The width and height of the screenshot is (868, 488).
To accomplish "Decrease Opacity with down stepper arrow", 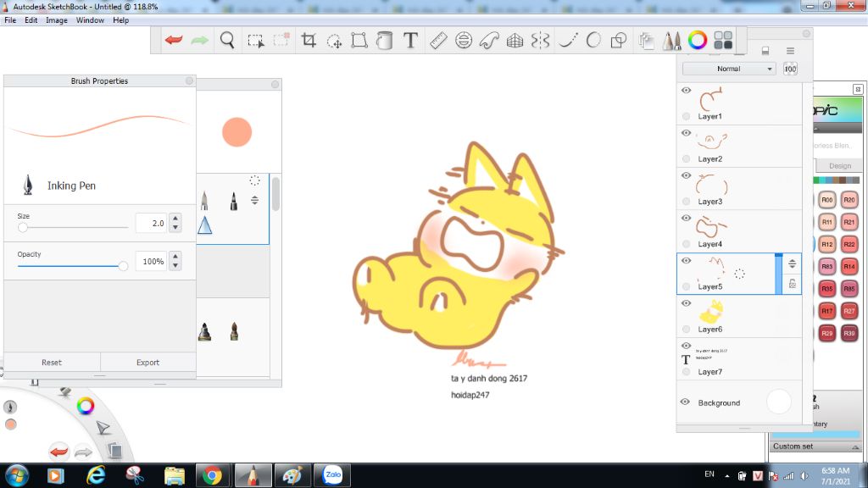I will [x=175, y=265].
